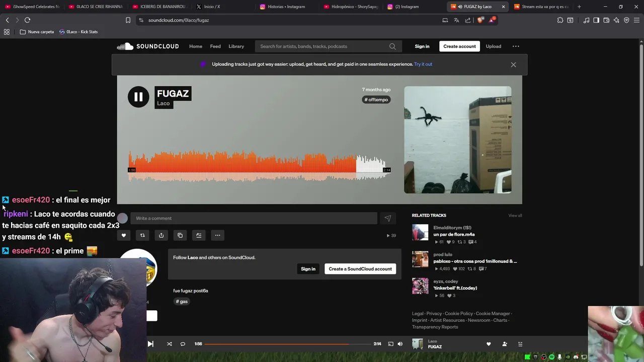Open related track un par de flore.m4a
The height and width of the screenshot is (362, 644).
[454, 235]
